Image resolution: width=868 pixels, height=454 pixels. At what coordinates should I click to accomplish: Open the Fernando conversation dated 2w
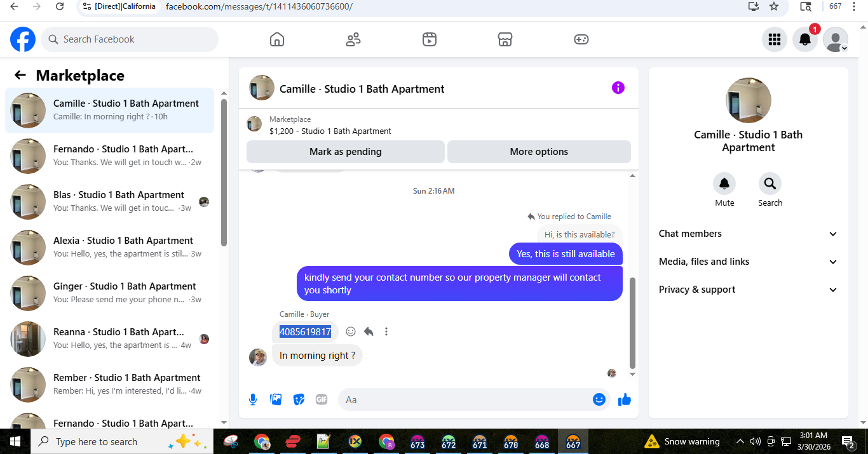tap(110, 156)
